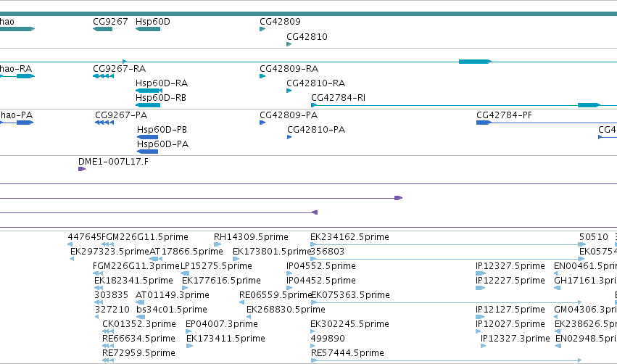Click protein CG42810-PA
This screenshot has height=364, width=617.
pos(289,137)
